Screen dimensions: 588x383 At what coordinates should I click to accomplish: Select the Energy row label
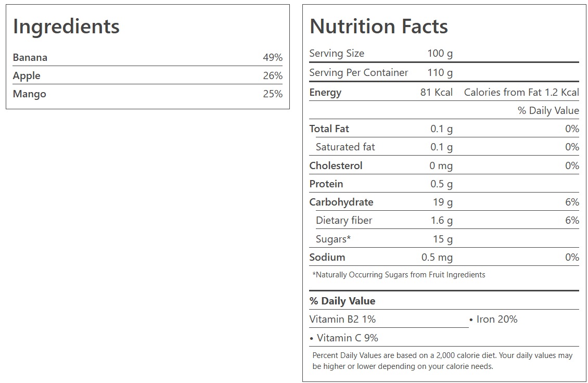coord(325,92)
